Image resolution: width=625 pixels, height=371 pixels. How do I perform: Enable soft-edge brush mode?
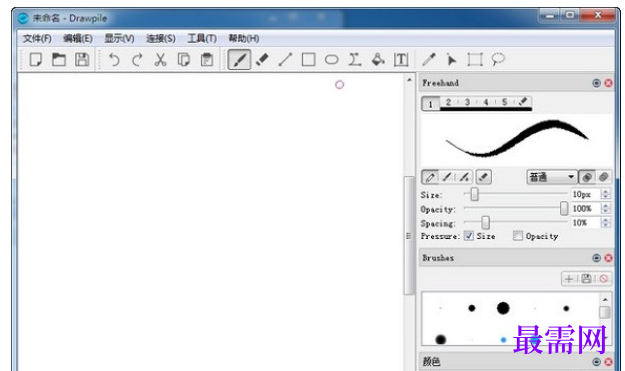click(x=447, y=177)
